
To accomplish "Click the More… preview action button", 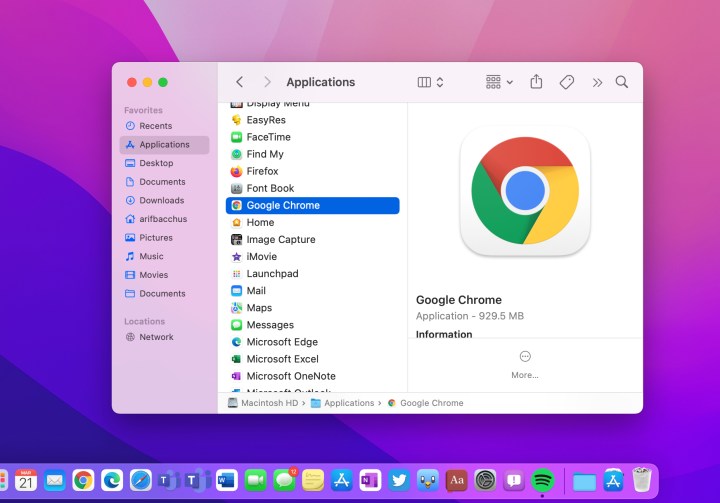I will (x=525, y=365).
